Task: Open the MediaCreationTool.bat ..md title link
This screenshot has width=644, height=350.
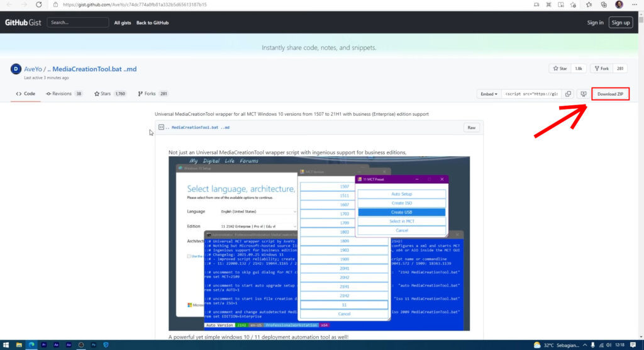Action: pos(92,69)
